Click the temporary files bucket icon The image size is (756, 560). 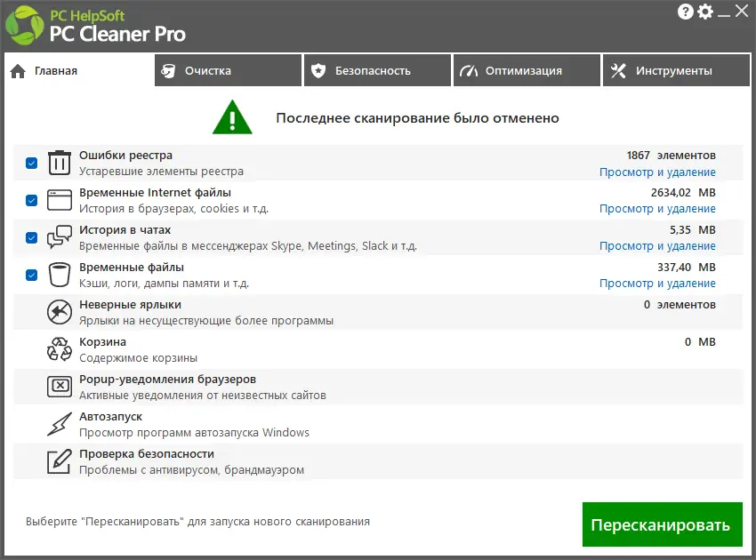[59, 275]
